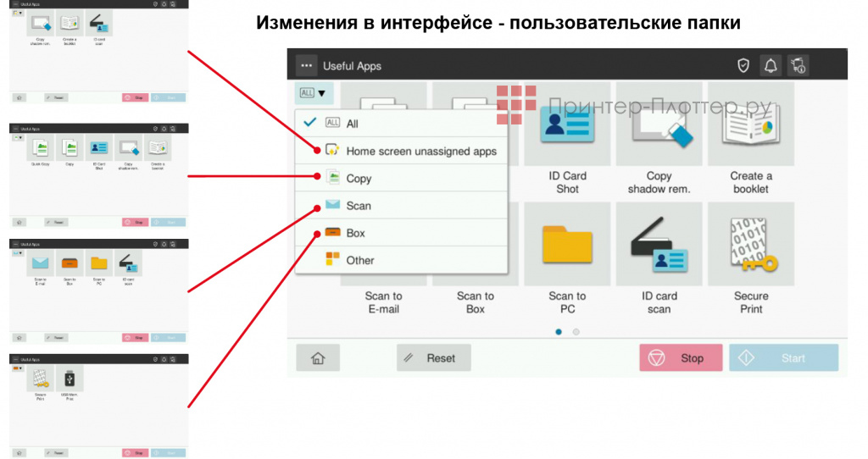This screenshot has width=868, height=459.
Task: Click Reset in the Scan to E-mail preview
Action: pos(56,337)
